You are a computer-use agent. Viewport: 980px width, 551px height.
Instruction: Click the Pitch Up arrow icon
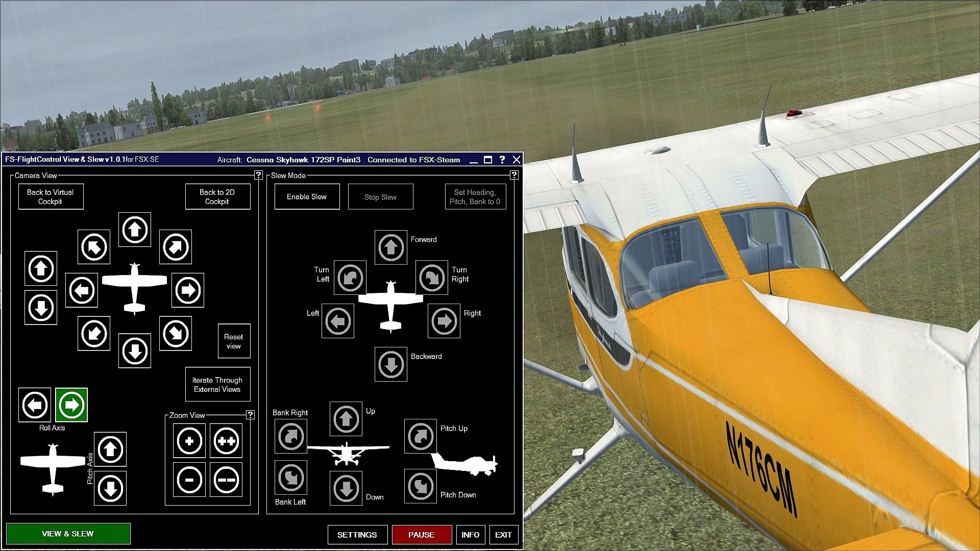point(420,436)
